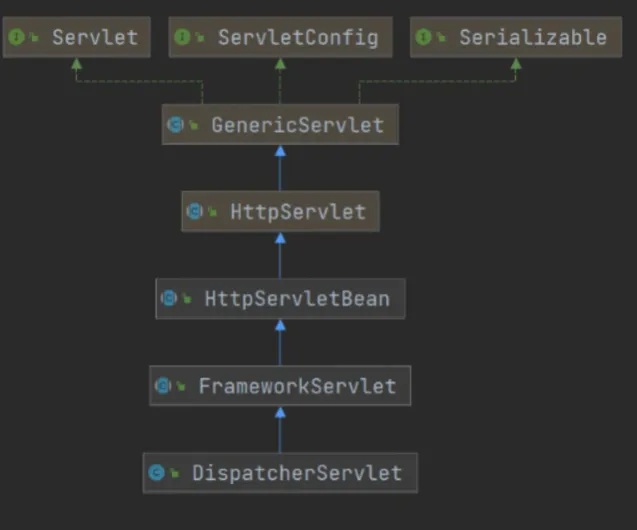The image size is (637, 530).
Task: Click the green dashed arrowhead under Serializable
Action: click(x=516, y=64)
